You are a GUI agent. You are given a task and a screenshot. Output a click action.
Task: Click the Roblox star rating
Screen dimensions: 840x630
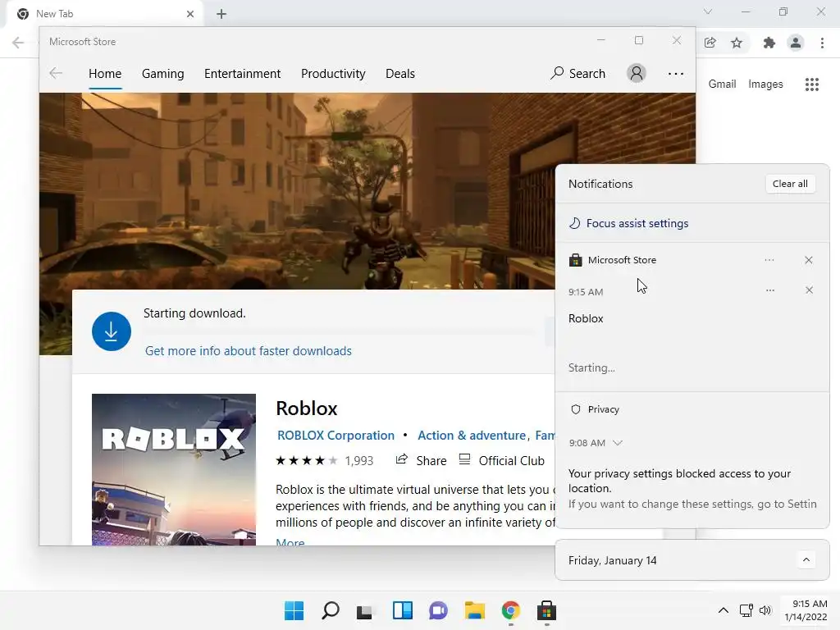click(x=307, y=461)
